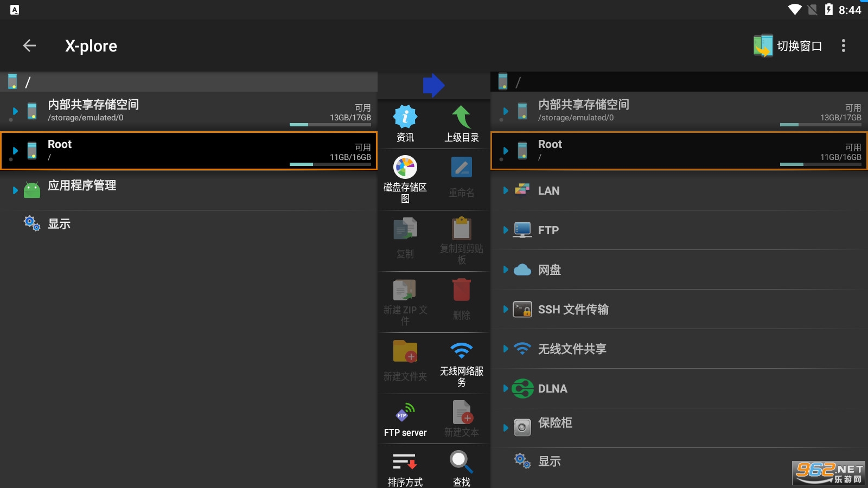Screen dimensions: 868x488
Task: Click right Root storage usage bar
Action: [821, 164]
